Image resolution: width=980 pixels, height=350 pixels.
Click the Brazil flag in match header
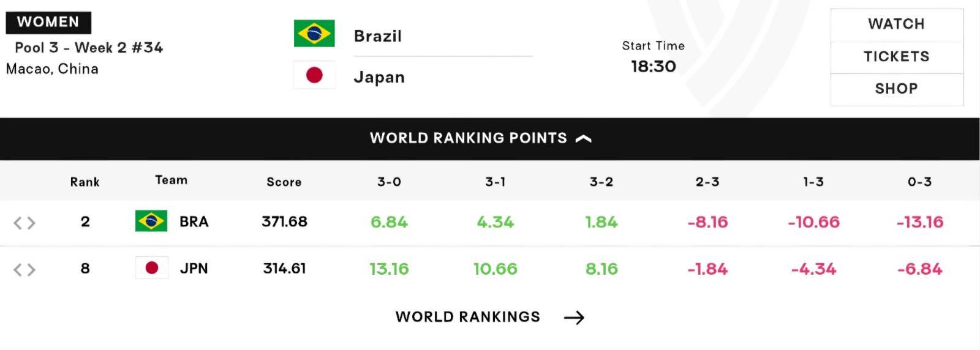[314, 34]
